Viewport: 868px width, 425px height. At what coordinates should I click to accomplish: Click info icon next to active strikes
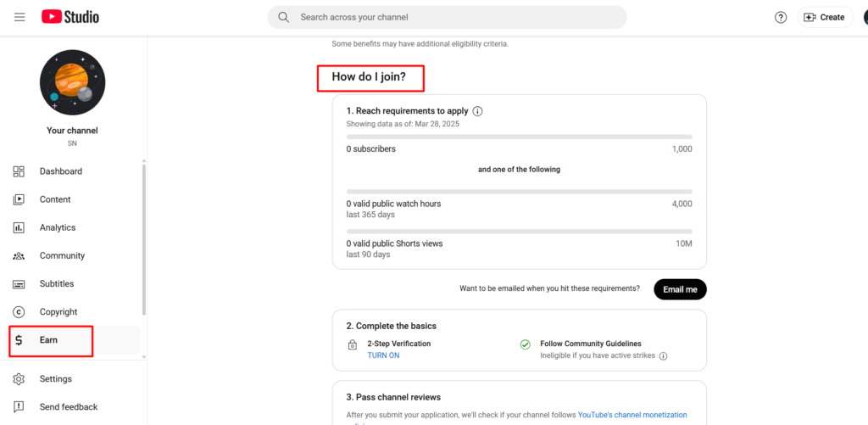coord(663,356)
